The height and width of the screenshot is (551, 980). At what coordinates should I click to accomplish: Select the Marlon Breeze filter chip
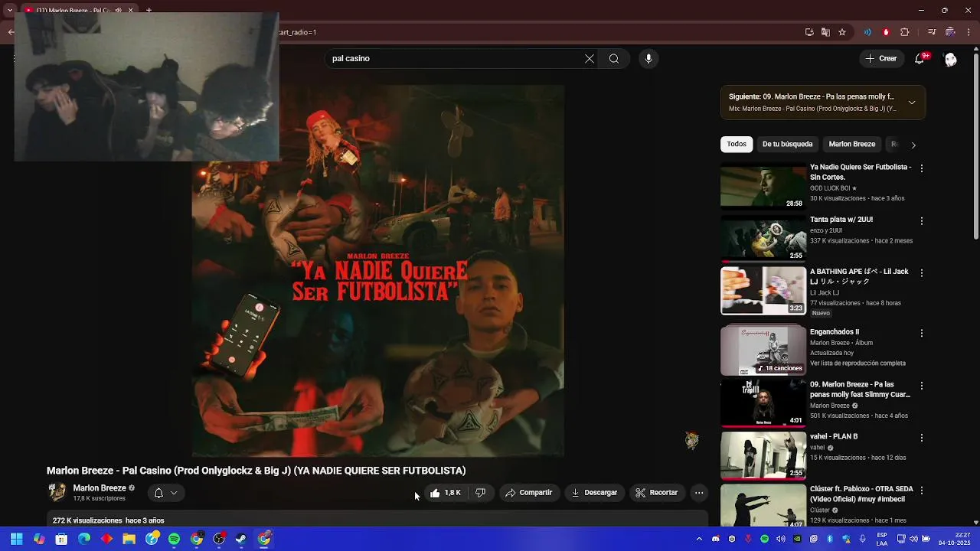851,144
